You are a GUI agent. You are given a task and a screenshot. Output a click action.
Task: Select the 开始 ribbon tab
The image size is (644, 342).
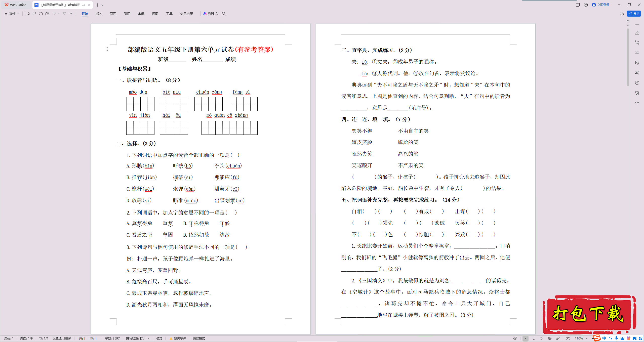pos(85,14)
